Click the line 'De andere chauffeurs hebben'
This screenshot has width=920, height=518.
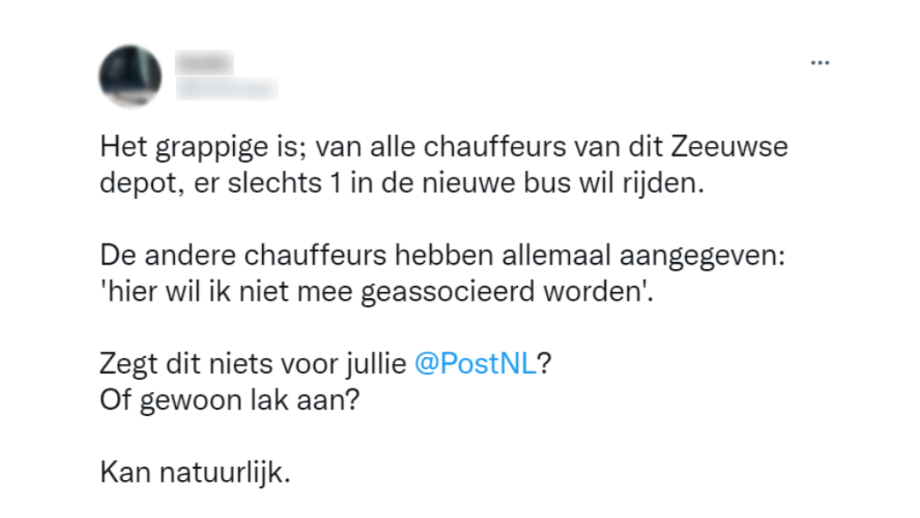442,256
